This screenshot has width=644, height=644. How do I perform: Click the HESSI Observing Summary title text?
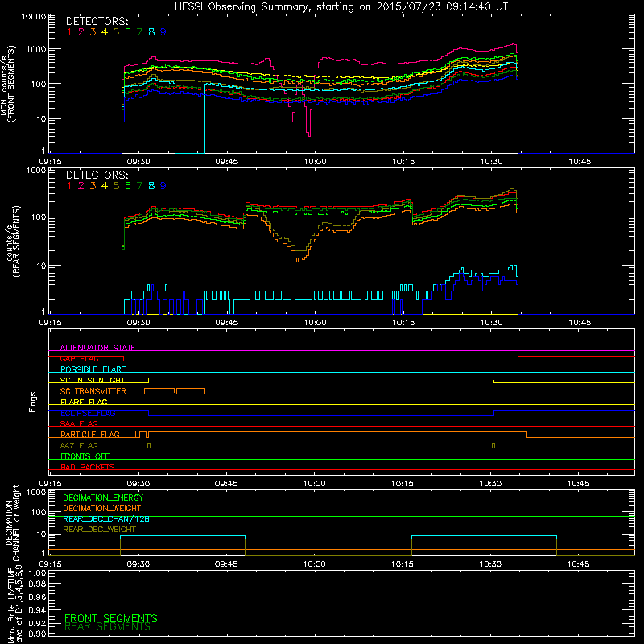point(341,7)
